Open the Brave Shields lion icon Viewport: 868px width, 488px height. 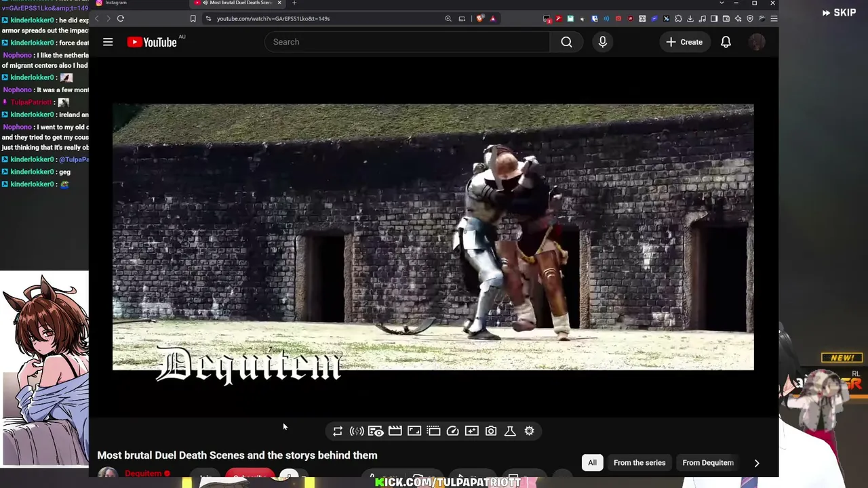[x=480, y=18]
